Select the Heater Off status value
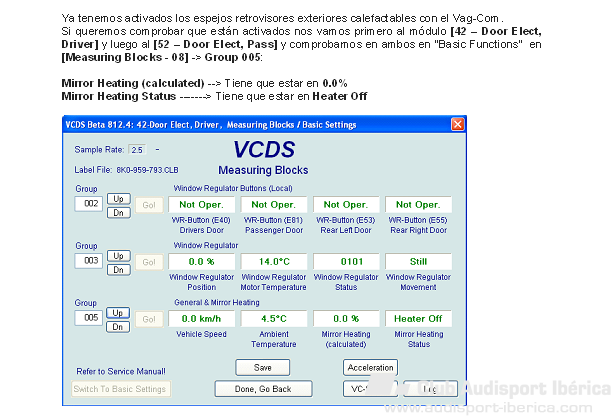Image resolution: width=613 pixels, height=416 pixels. point(418,319)
